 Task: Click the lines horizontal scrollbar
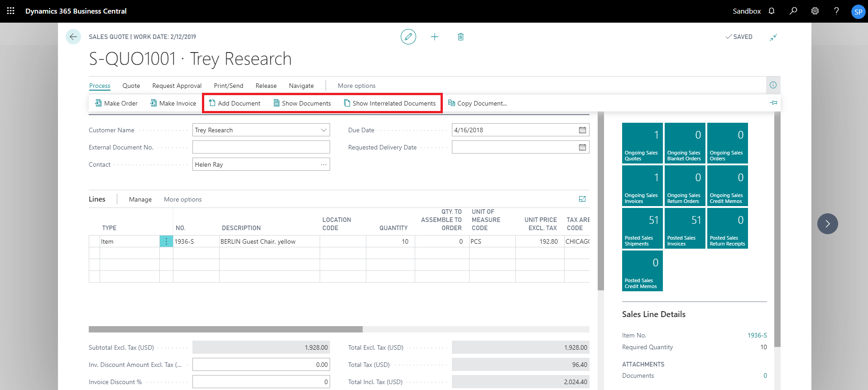[x=225, y=329]
